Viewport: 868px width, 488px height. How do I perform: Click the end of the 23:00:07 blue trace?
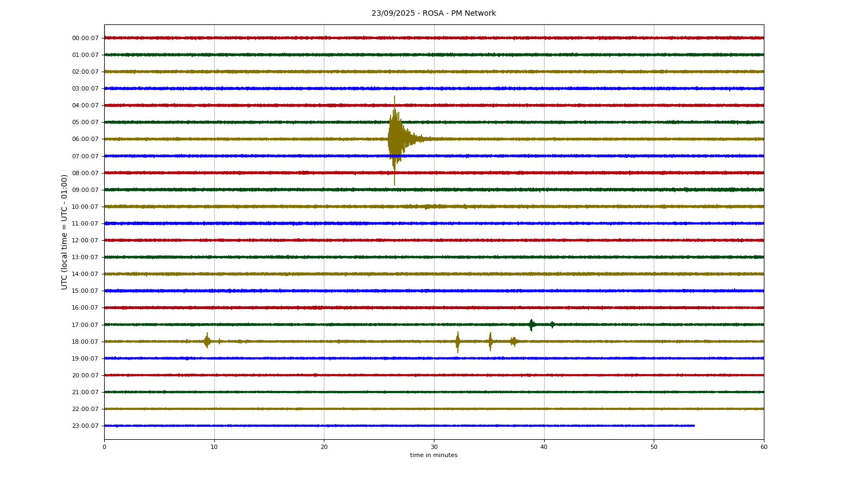(x=693, y=426)
